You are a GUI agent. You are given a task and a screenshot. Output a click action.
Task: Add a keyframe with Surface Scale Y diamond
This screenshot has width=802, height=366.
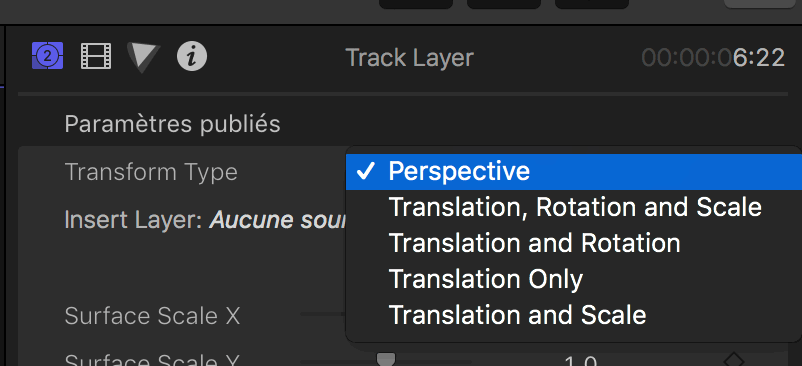[x=734, y=360]
